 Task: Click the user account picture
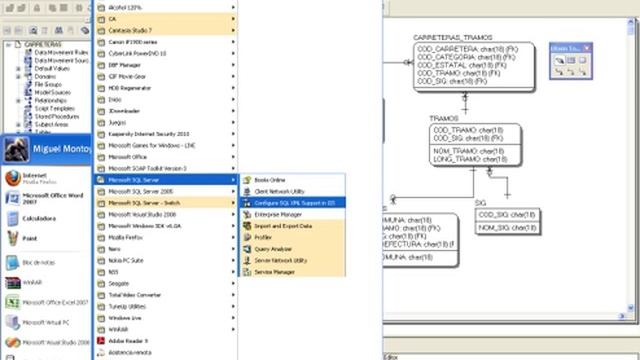[17, 149]
